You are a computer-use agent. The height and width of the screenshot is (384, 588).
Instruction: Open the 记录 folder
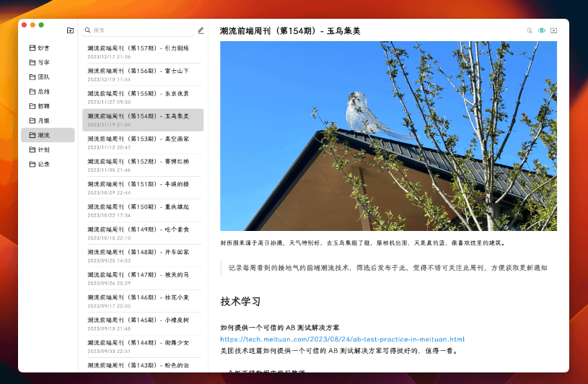pos(48,164)
